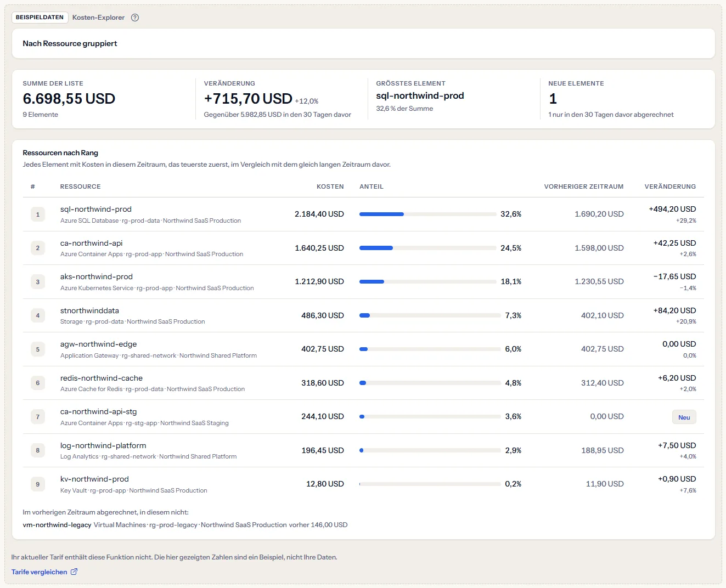Viewport: 726px width, 588px height.
Task: Click the Kosten-Explorer title text
Action: coord(98,18)
